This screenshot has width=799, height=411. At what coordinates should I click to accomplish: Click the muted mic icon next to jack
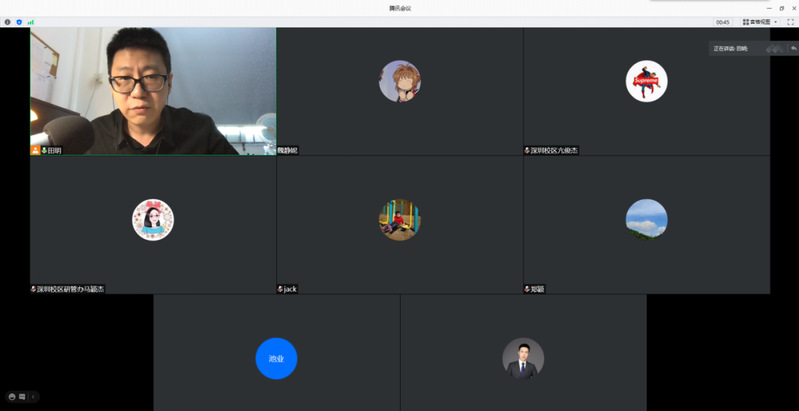(281, 289)
